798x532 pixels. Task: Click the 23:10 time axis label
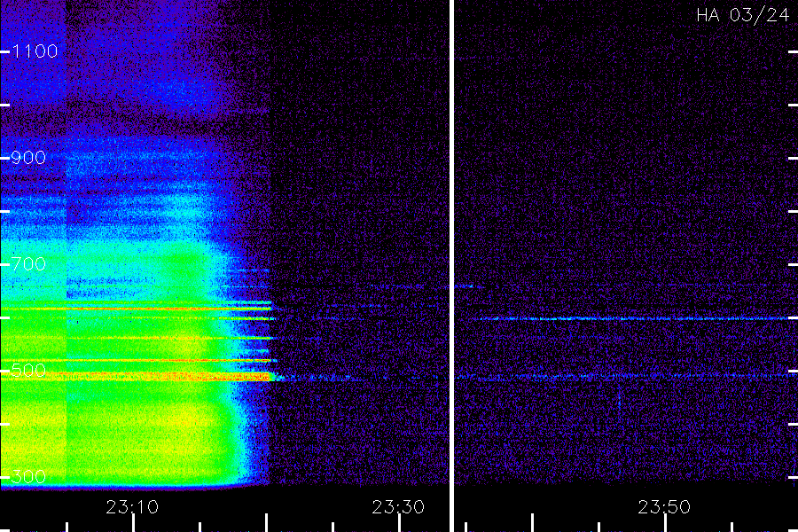tap(132, 507)
